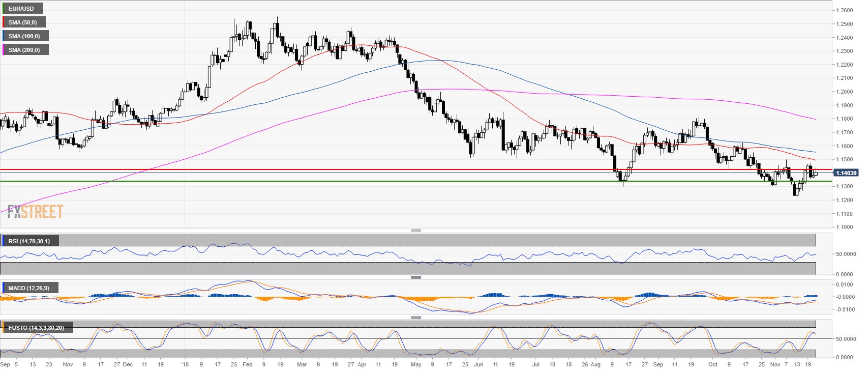Image resolution: width=868 pixels, height=371 pixels.
Task: Click the 1.2000 price axis label
Action: pyautogui.click(x=844, y=92)
